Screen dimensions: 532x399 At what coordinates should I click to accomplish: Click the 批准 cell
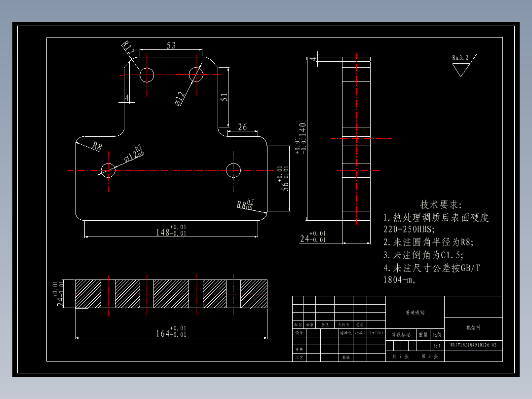coord(346,357)
